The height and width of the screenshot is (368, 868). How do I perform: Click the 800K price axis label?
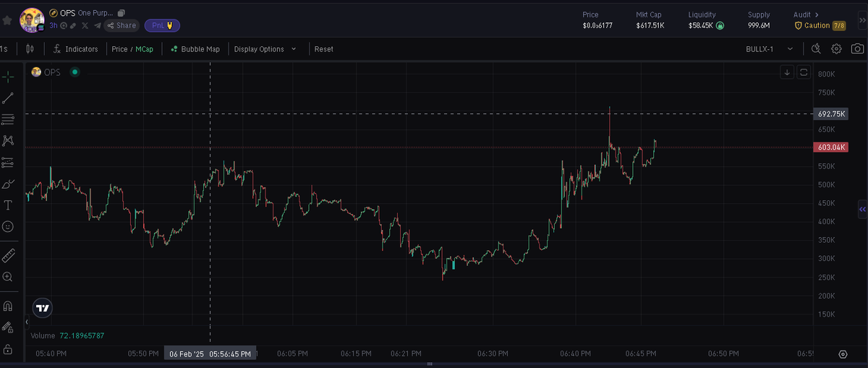[x=827, y=74]
